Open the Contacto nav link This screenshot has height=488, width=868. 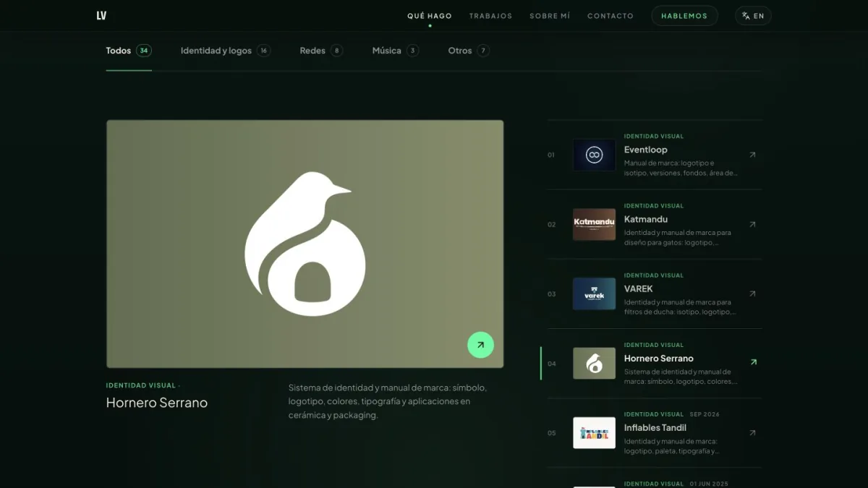pyautogui.click(x=610, y=16)
